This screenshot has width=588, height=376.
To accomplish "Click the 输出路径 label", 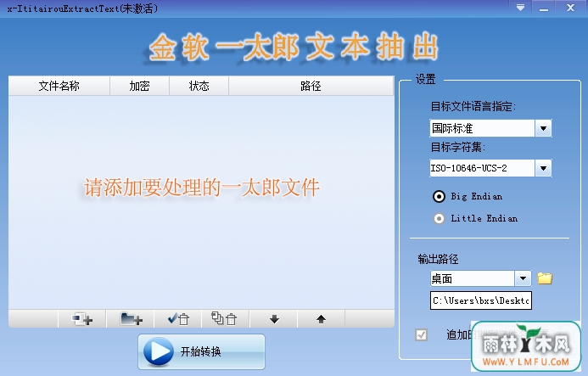I will pyautogui.click(x=438, y=259).
